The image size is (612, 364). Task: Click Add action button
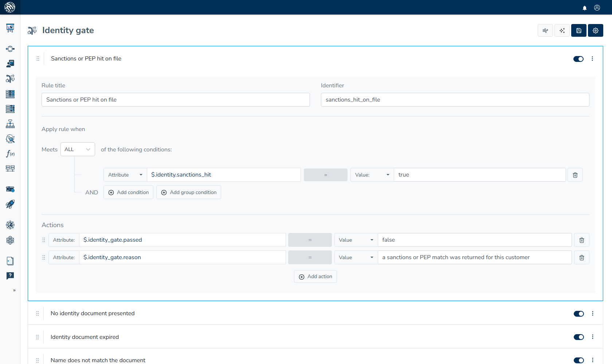click(315, 277)
